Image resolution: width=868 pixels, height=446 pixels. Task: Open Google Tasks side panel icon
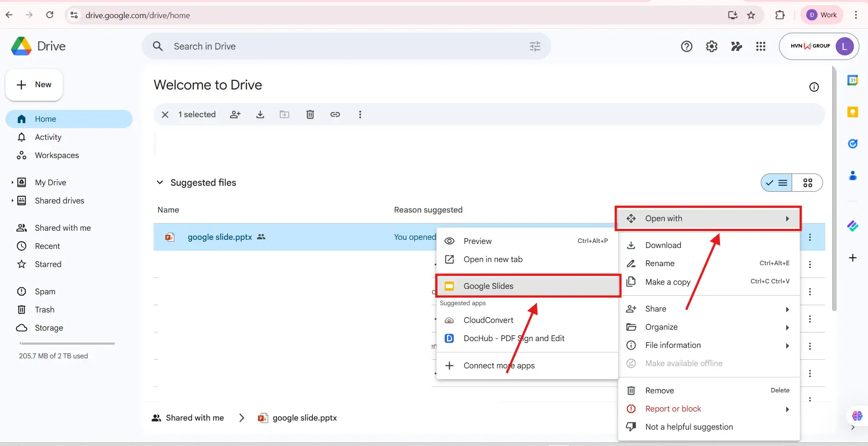click(x=853, y=144)
